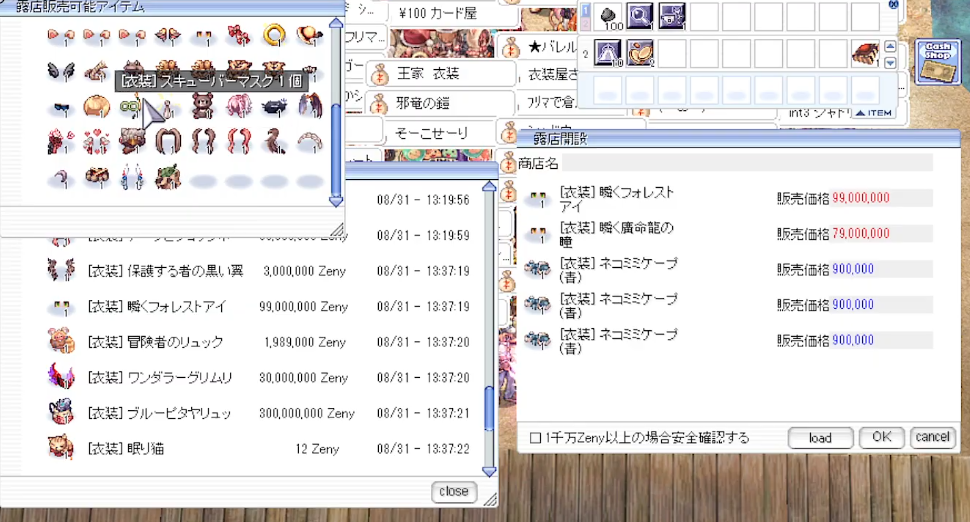This screenshot has height=522, width=970.
Task: Select the purple horn item
Action: 61,179
